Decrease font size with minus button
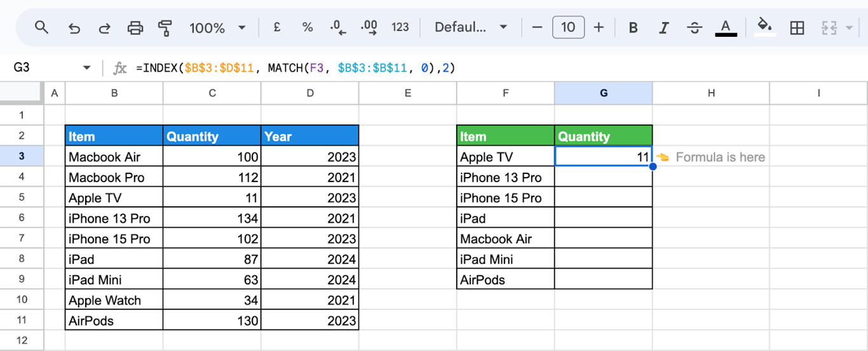Image resolution: width=868 pixels, height=351 pixels. pyautogui.click(x=538, y=27)
